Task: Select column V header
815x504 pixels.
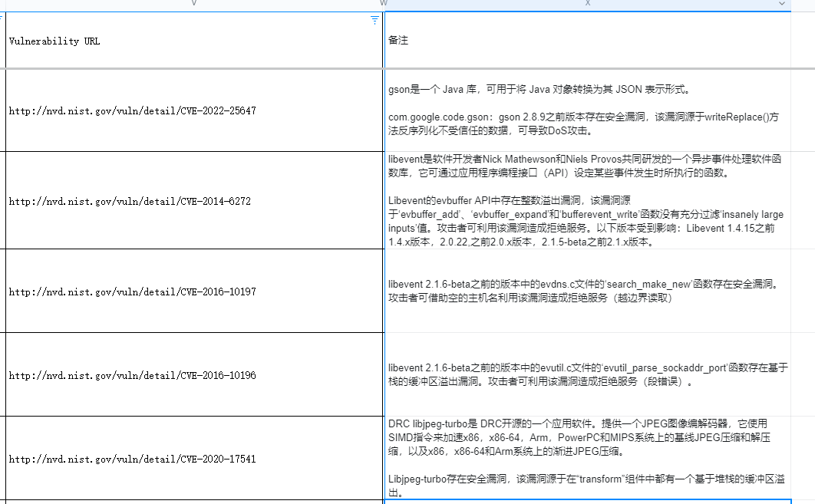Action: click(x=193, y=4)
